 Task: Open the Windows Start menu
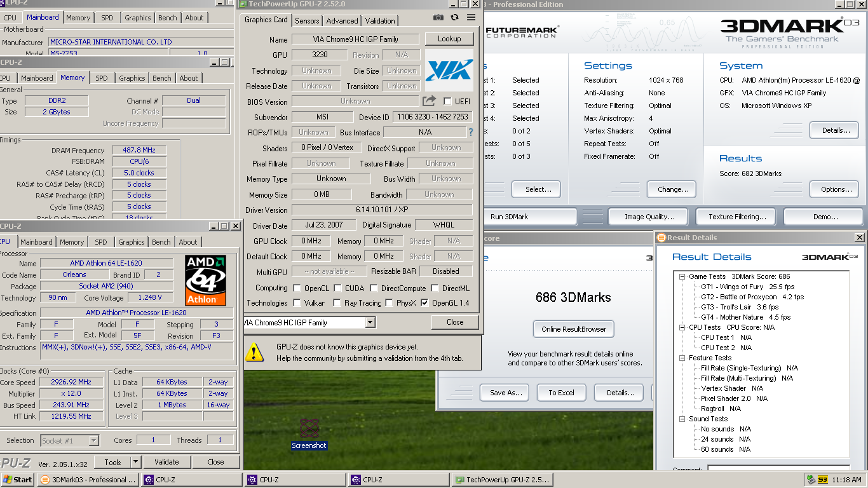coord(18,480)
